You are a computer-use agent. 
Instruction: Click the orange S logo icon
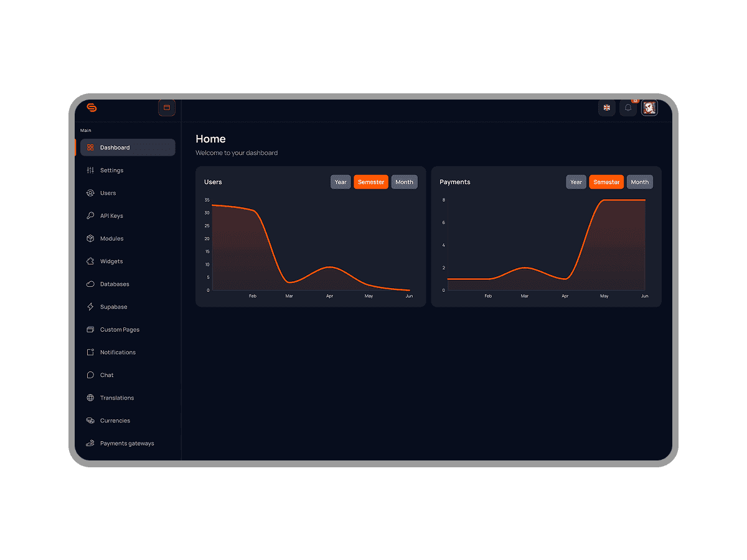point(92,108)
